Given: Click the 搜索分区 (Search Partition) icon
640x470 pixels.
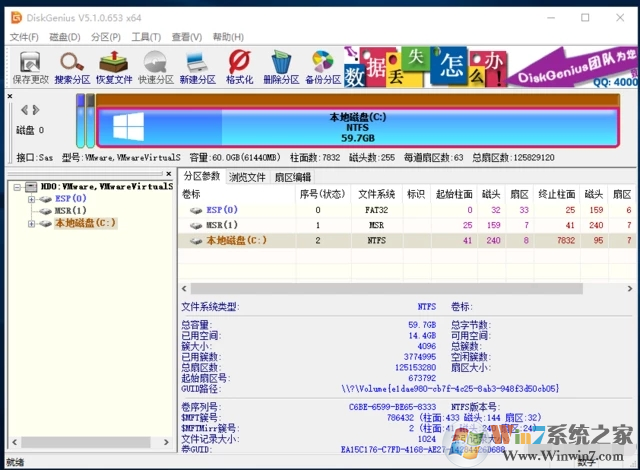Looking at the screenshot, I should coord(72,65).
